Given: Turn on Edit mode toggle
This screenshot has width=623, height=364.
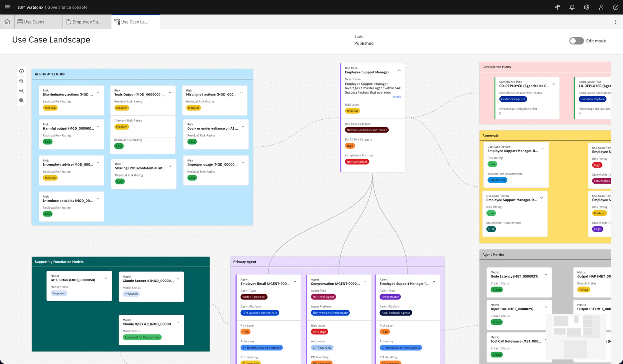Looking at the screenshot, I should coord(576,41).
